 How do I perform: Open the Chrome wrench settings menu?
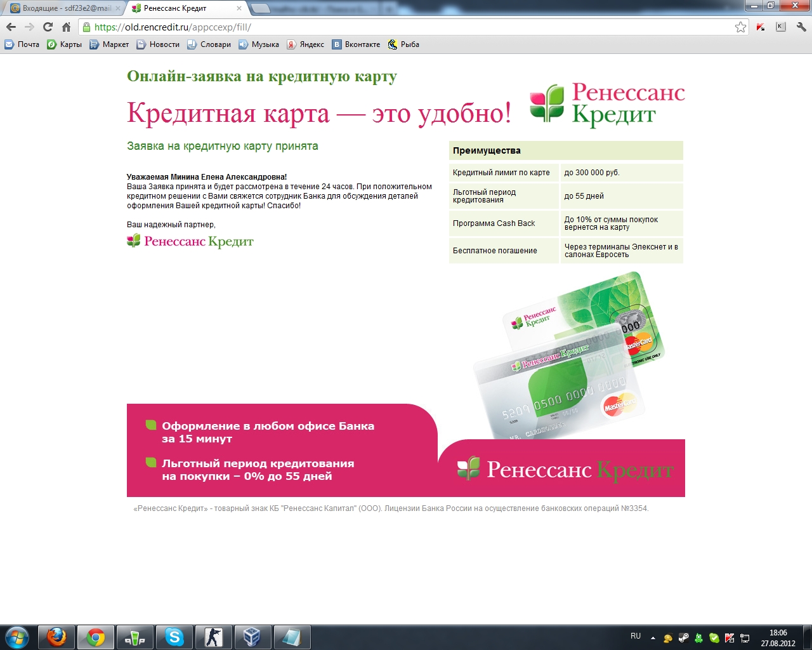pos(801,27)
